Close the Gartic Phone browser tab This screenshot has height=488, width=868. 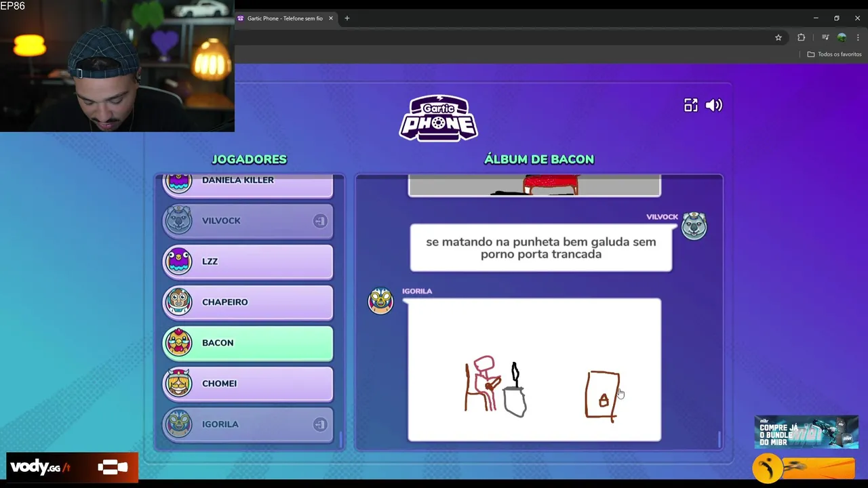pyautogui.click(x=331, y=18)
